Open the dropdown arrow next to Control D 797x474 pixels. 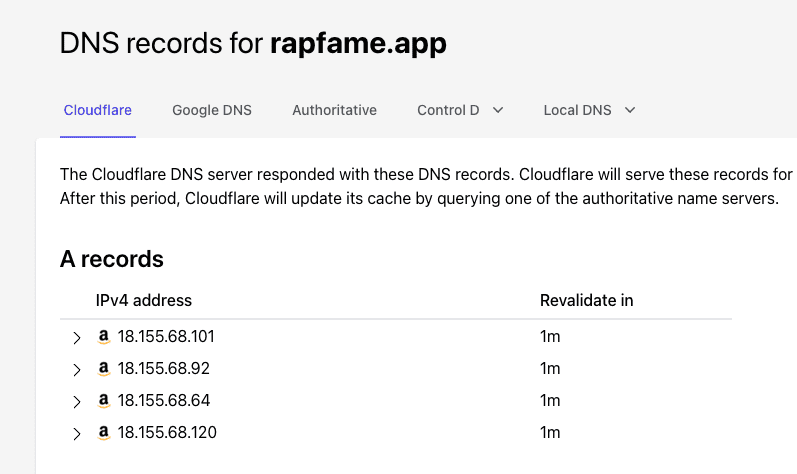pyautogui.click(x=498, y=110)
